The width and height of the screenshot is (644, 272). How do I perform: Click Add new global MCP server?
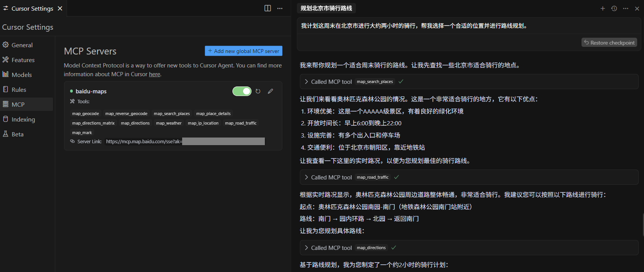(244, 51)
